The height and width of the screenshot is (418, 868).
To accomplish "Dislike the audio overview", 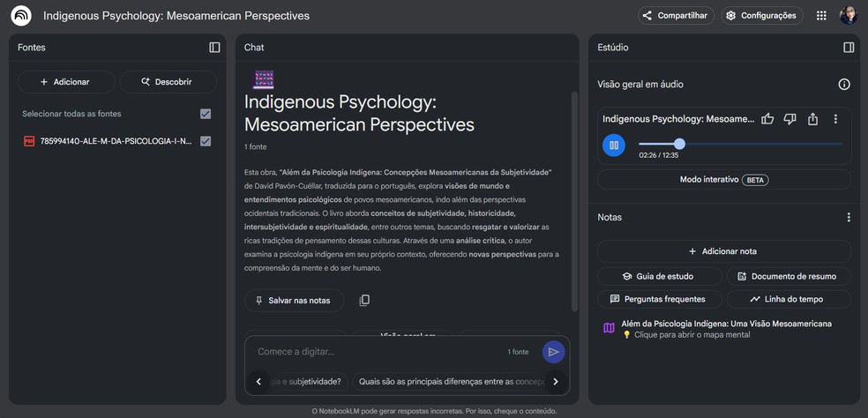I will click(x=790, y=119).
